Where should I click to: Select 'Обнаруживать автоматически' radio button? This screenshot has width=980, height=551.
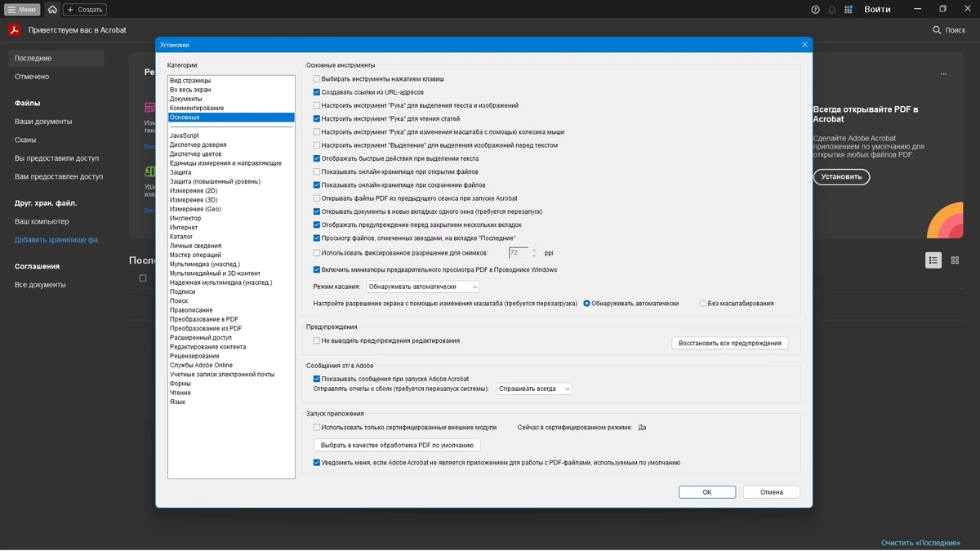point(586,303)
